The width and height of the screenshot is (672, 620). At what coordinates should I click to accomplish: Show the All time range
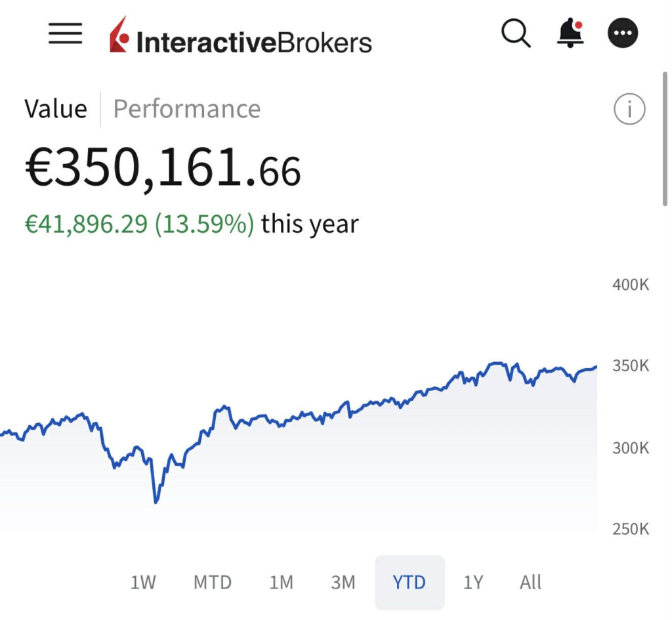530,582
